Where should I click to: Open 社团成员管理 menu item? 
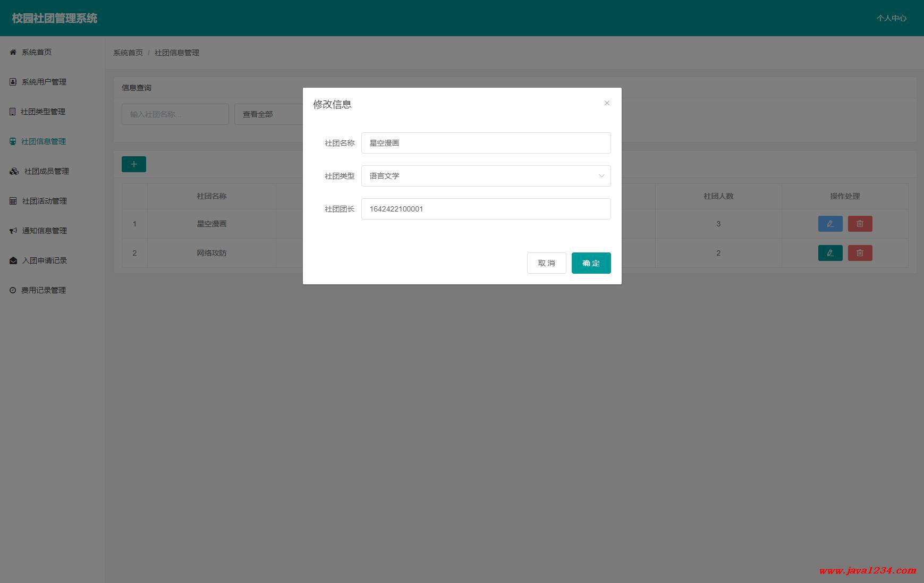(52, 171)
